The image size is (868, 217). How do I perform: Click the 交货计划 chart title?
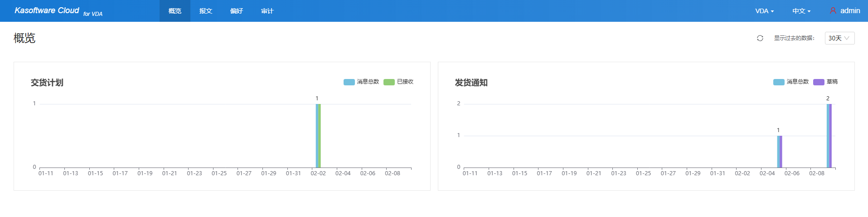(x=47, y=83)
